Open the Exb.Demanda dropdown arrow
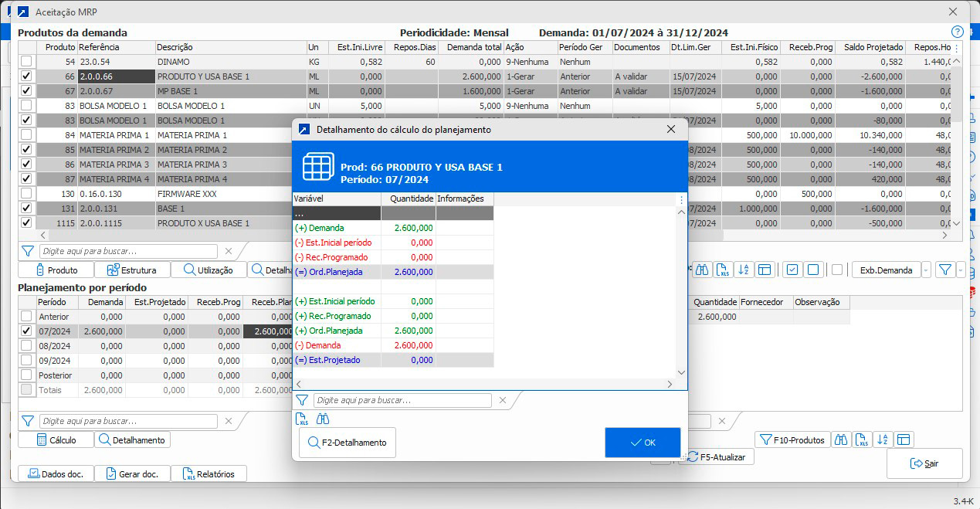 click(x=925, y=270)
